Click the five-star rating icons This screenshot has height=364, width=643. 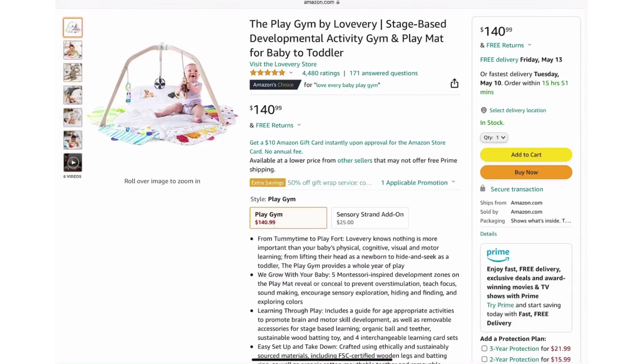click(x=267, y=73)
